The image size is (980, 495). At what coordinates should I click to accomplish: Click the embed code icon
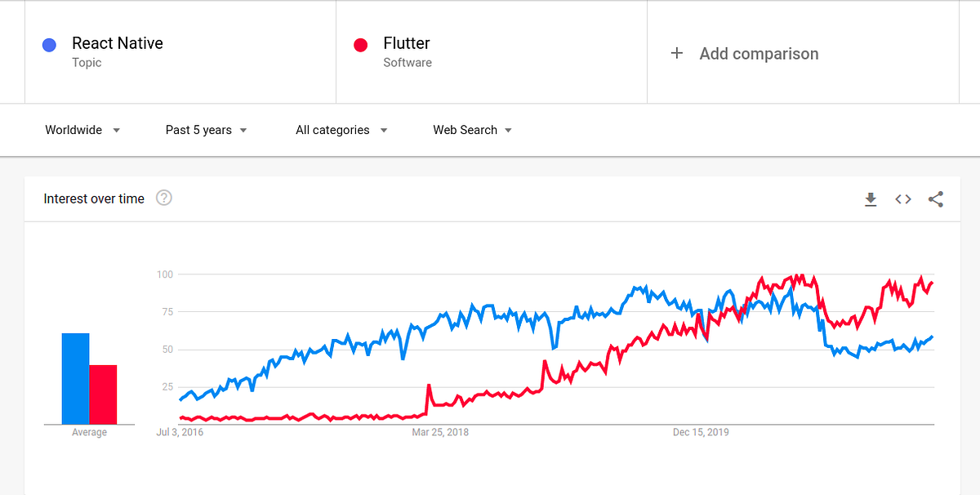pos(902,199)
